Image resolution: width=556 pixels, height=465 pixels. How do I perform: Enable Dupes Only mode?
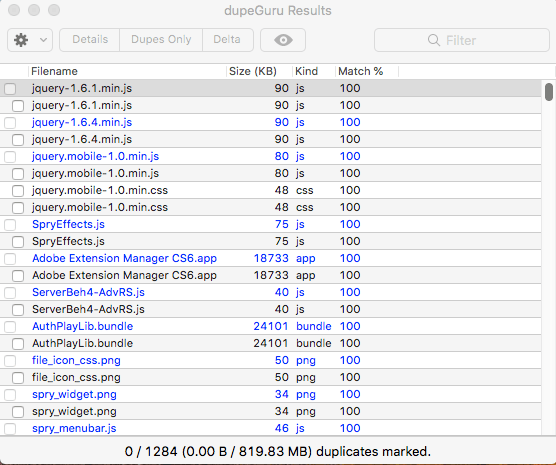[161, 40]
